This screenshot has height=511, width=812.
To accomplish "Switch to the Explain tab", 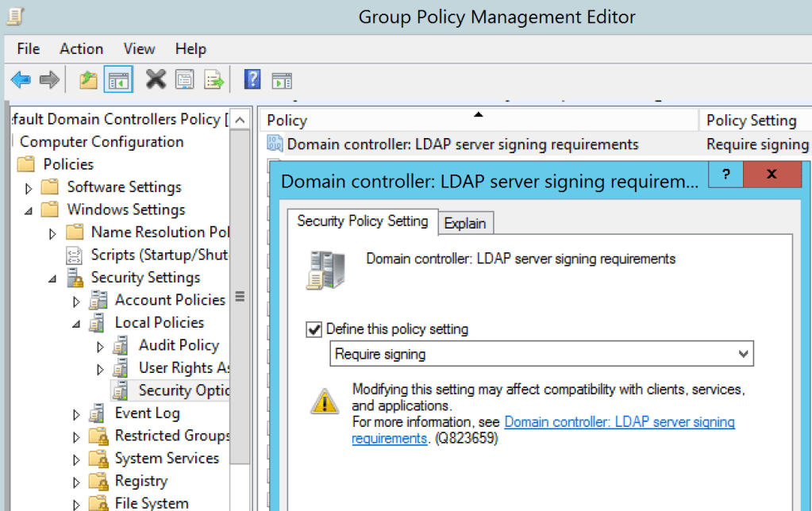I will [x=465, y=224].
